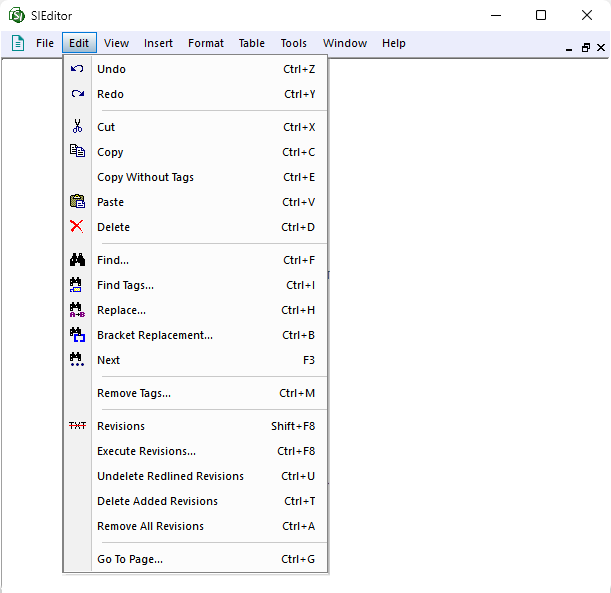Screen dimensions: 611x593
Task: Close the inner document window
Action: coord(601,48)
